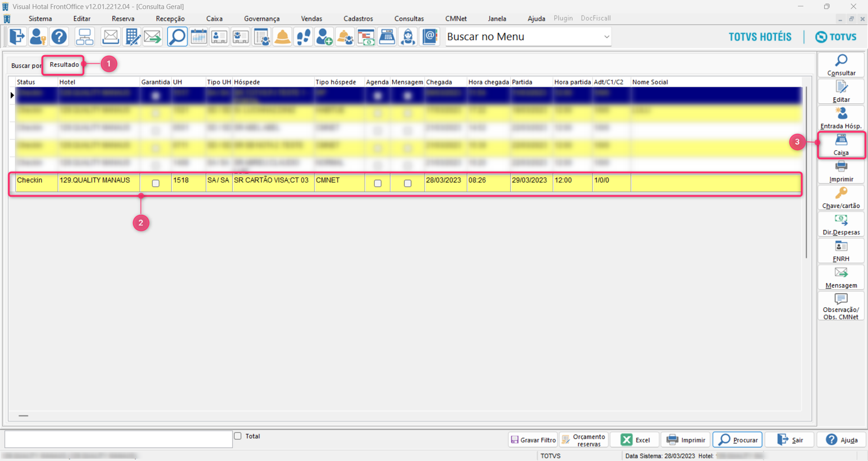Click the single-person ID card toolbar icon
Screen dimensions: 868x461
pos(219,37)
